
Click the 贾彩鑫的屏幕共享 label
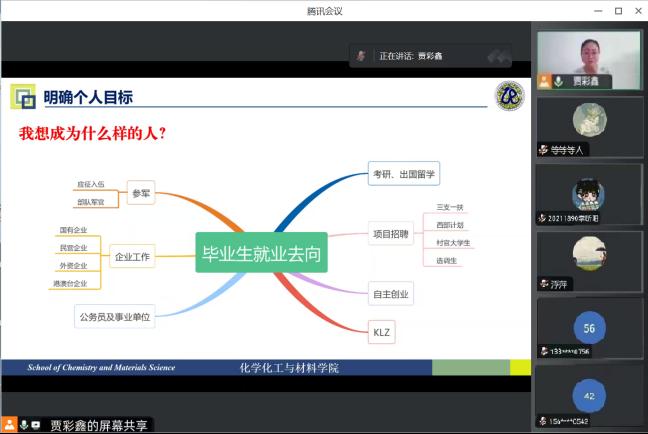[x=100, y=424]
